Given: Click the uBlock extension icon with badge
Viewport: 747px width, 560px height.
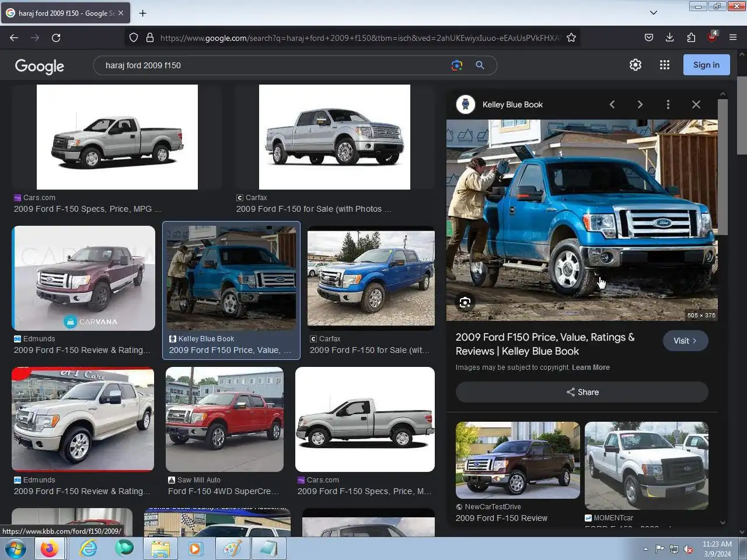Looking at the screenshot, I should (x=712, y=36).
